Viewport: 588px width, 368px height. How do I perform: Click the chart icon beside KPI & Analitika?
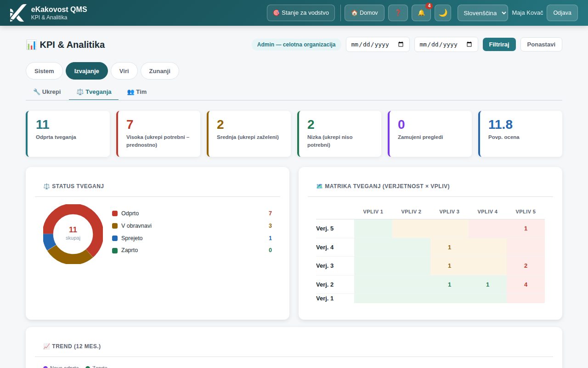coord(31,45)
